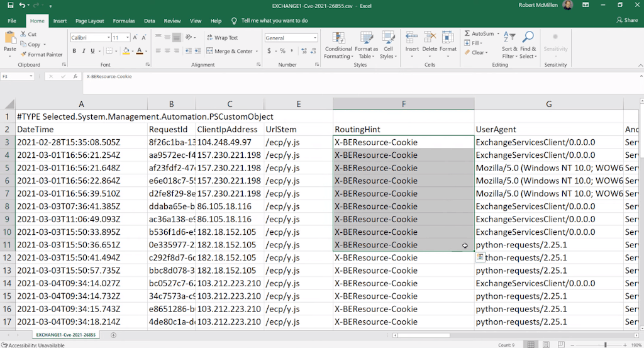Switch to the Page Layout tab
This screenshot has height=348, width=644.
[89, 21]
